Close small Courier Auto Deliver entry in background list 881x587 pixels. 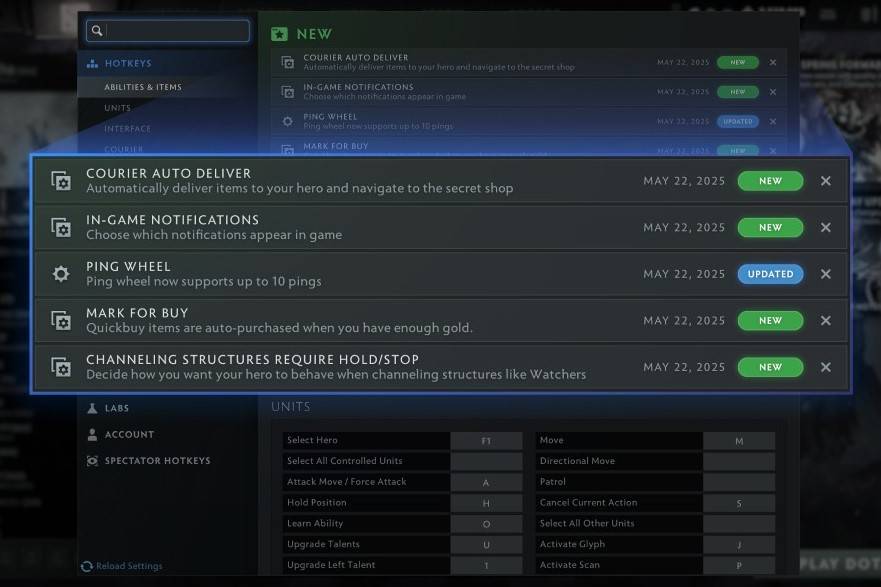coord(773,62)
